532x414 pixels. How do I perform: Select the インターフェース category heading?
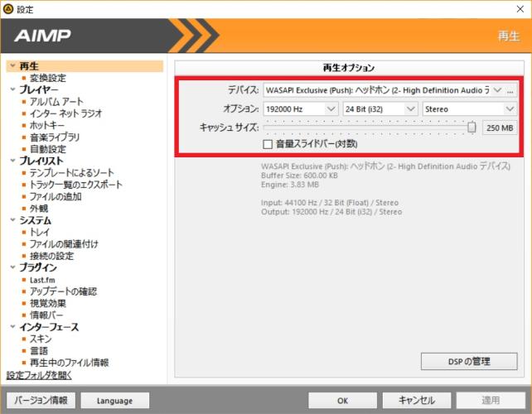click(x=49, y=327)
